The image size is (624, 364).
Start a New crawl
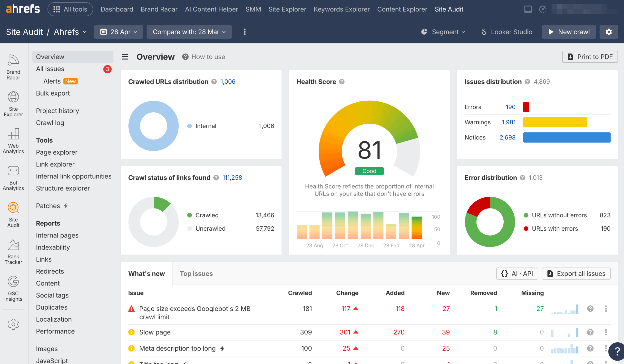tap(569, 32)
